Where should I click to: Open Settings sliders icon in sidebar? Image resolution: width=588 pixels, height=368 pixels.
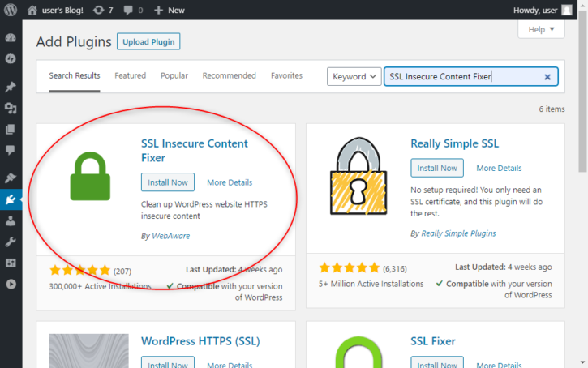pos(11,263)
